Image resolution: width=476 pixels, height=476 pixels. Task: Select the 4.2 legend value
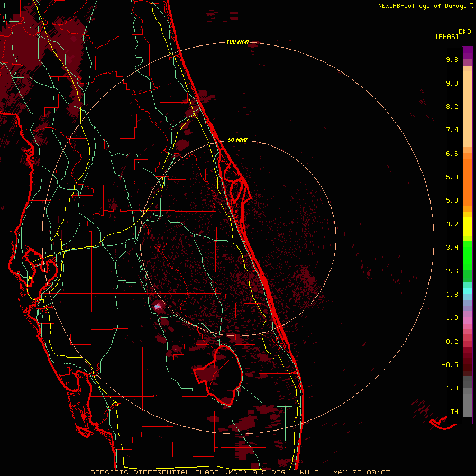click(x=452, y=224)
